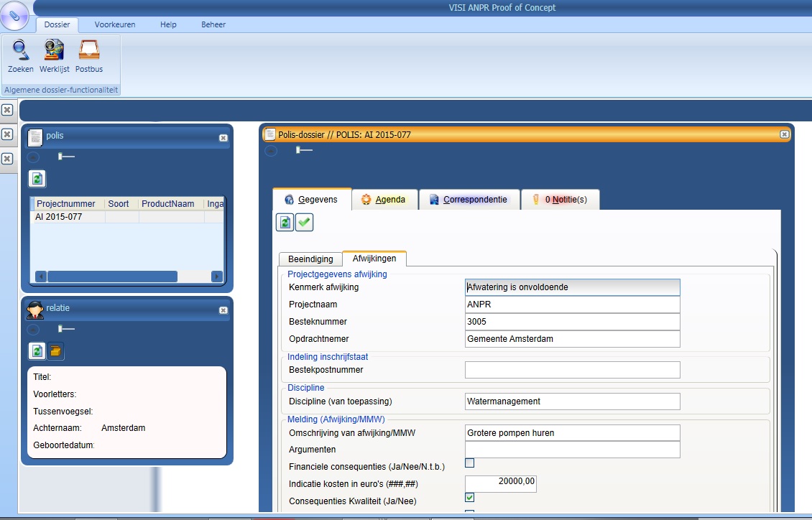812x520 pixels.
Task: Close the third docked side item
Action: tap(7, 158)
